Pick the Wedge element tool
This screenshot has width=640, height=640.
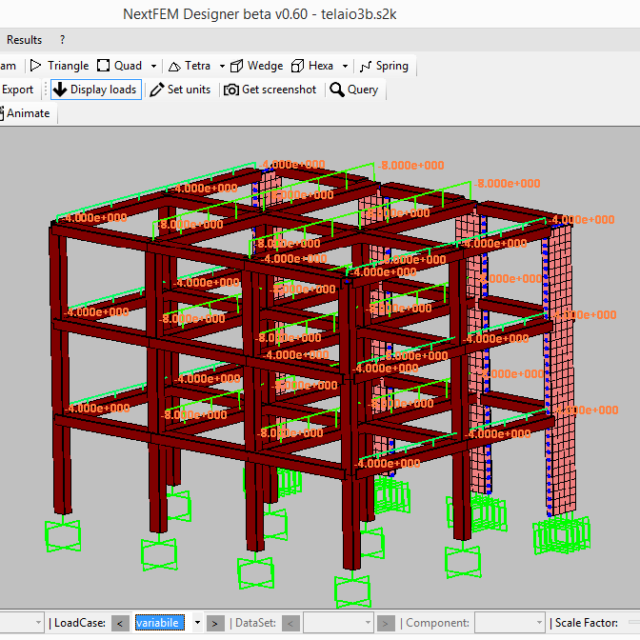pyautogui.click(x=256, y=65)
